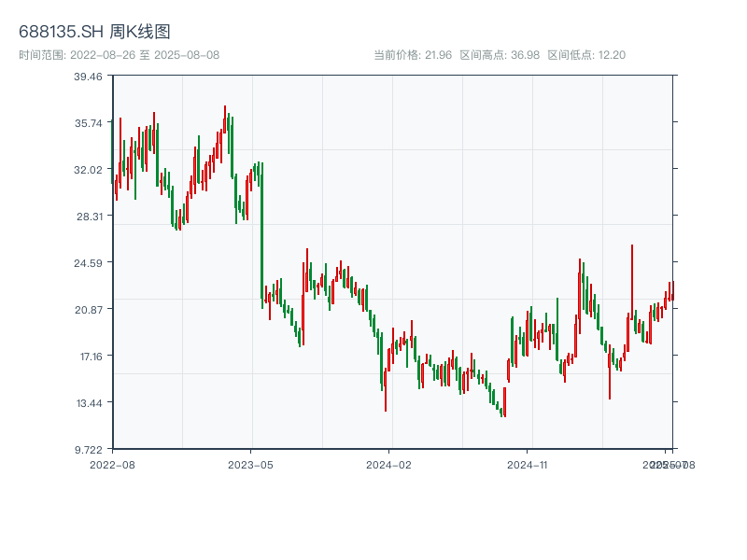Click the 688135.SH 周K线图 chart title
This screenshot has width=747, height=560.
tap(94, 32)
